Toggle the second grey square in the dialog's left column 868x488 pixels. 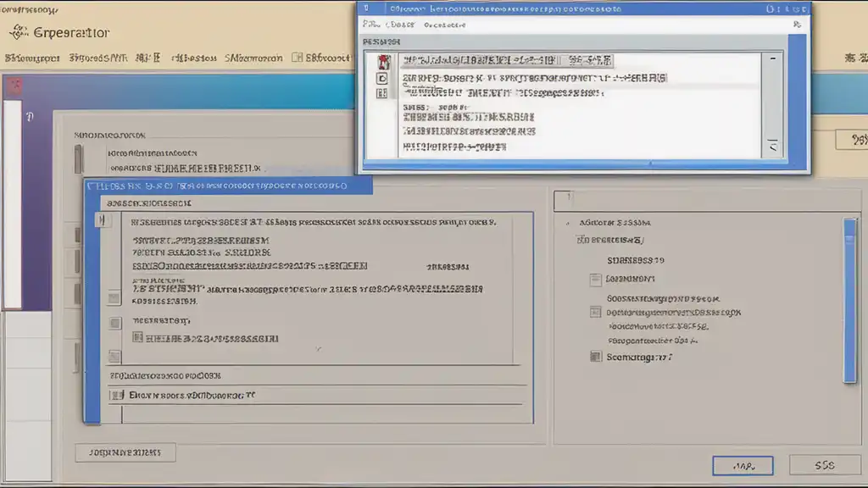115,323
